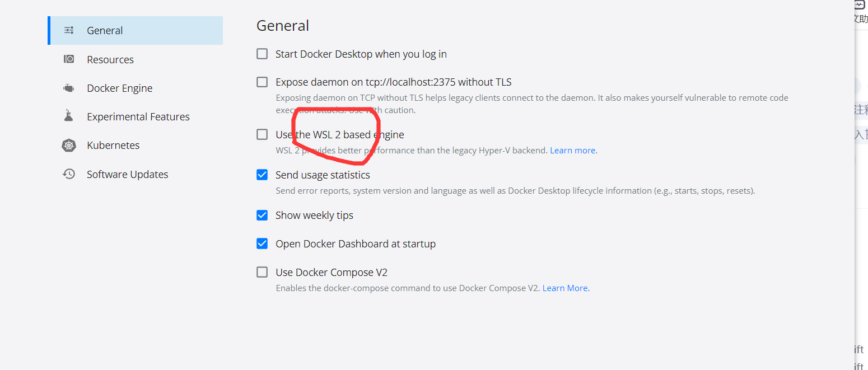Open the Learn more link about WSL 2

point(572,150)
